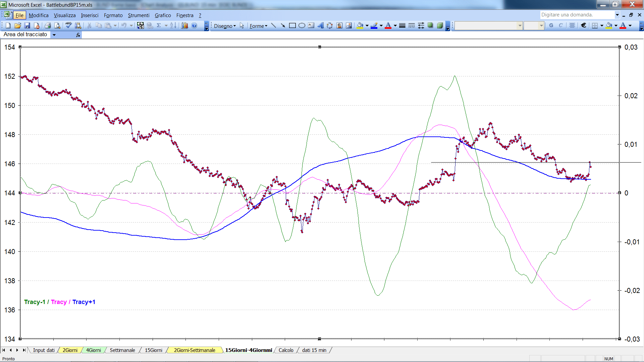Click the fx insert function button
This screenshot has width=644, height=362.
click(x=78, y=35)
